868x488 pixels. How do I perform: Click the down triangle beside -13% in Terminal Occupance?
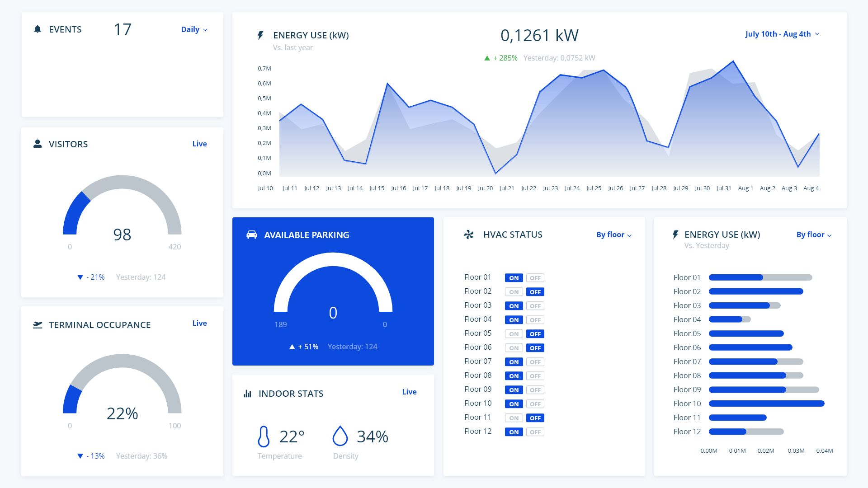point(80,456)
